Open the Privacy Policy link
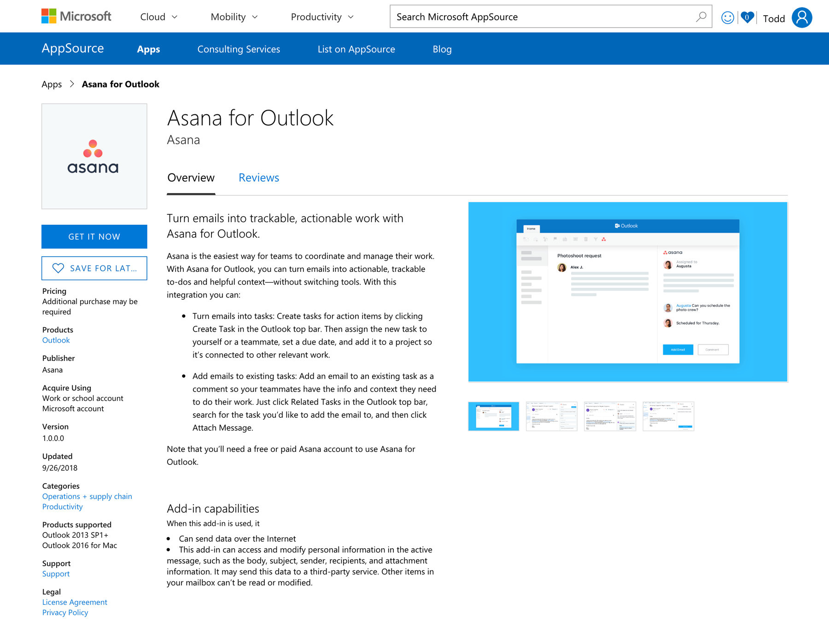The image size is (829, 644). point(65,612)
